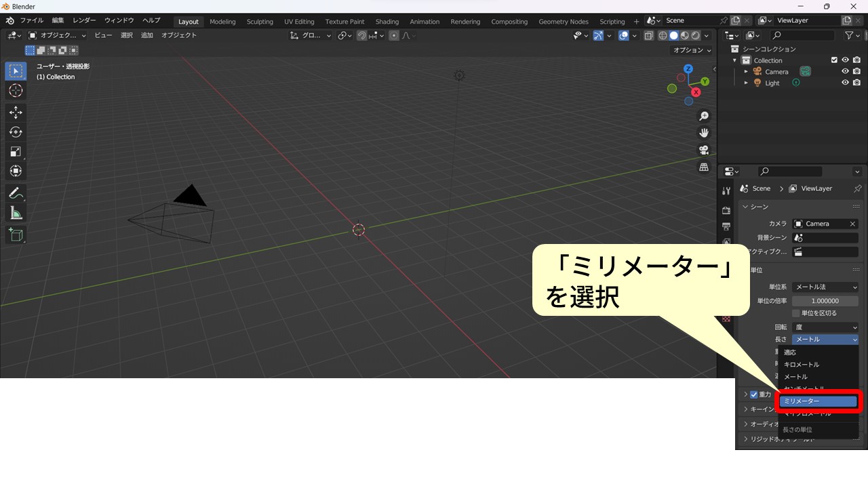Image resolution: width=868 pixels, height=488 pixels.
Task: Open the Tool properties tab icon
Action: (726, 191)
